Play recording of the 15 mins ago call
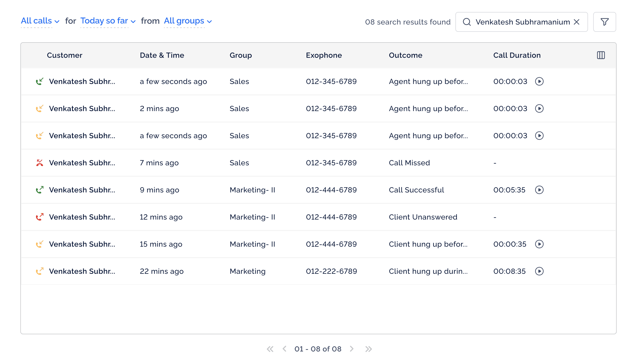The image size is (637, 364). [x=539, y=244]
